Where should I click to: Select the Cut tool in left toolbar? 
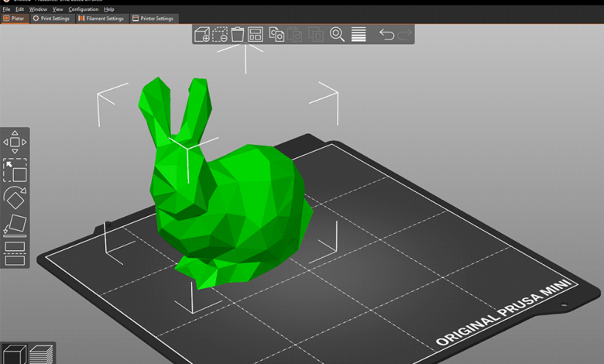point(15,253)
